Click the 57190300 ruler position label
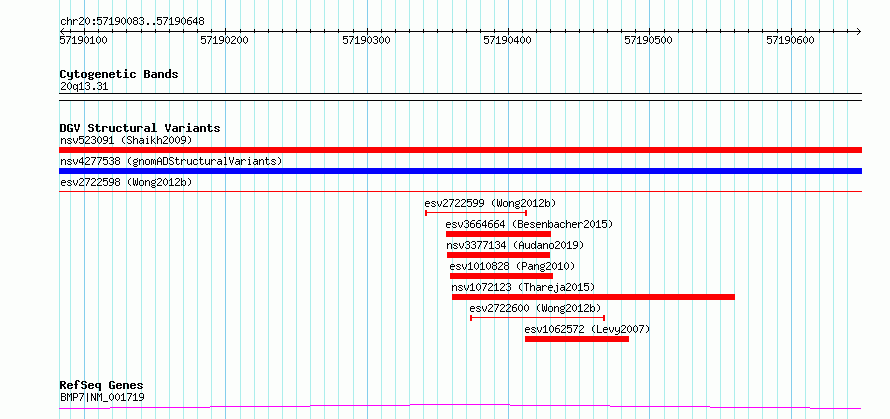This screenshot has width=890, height=419. pos(367,40)
